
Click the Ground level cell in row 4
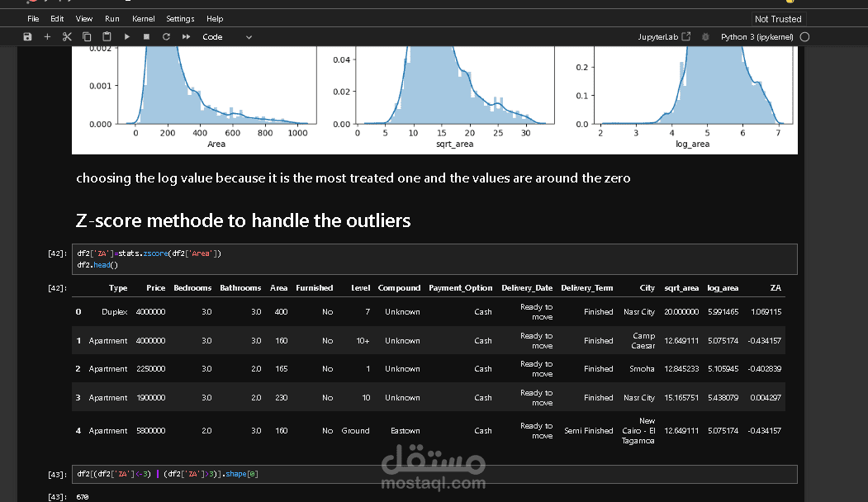pos(355,431)
